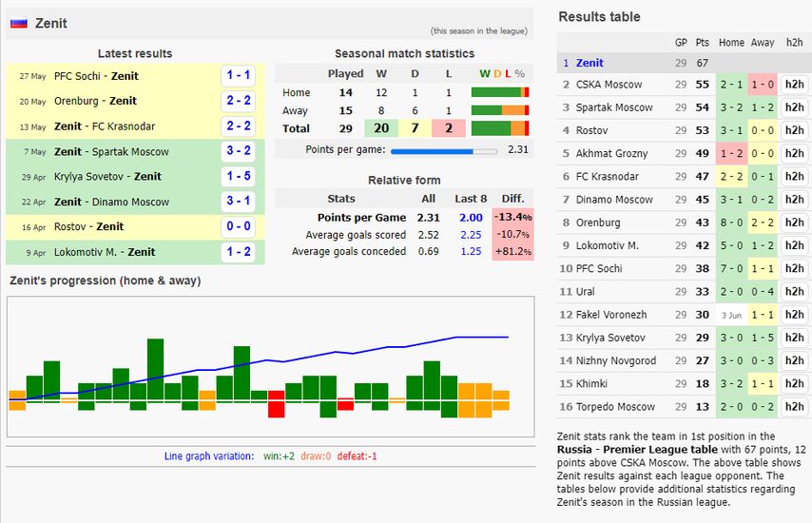812x523 pixels.
Task: Click the 1 - 1 score of PFC Sochi - Zenit
Action: [x=239, y=76]
